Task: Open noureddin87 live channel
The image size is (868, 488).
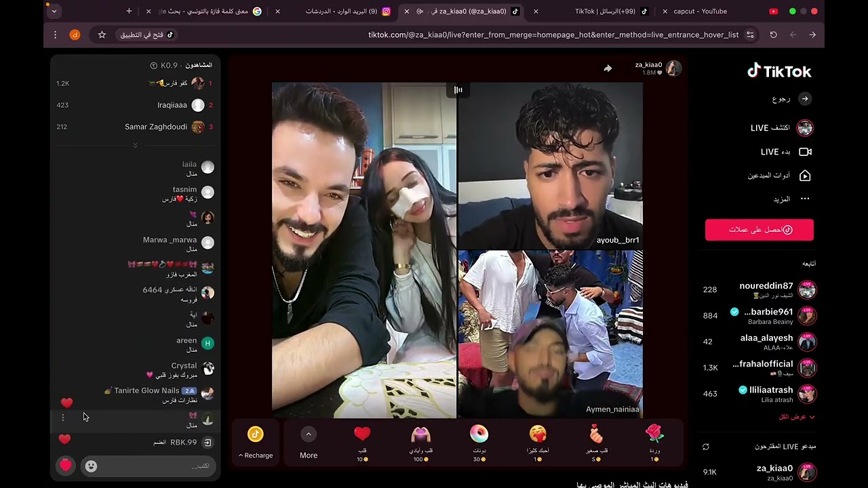Action: (759, 289)
